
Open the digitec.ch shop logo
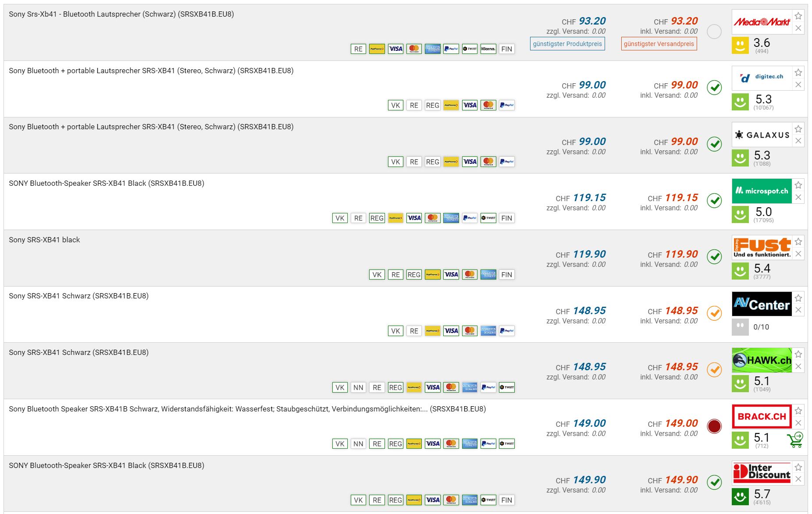762,78
